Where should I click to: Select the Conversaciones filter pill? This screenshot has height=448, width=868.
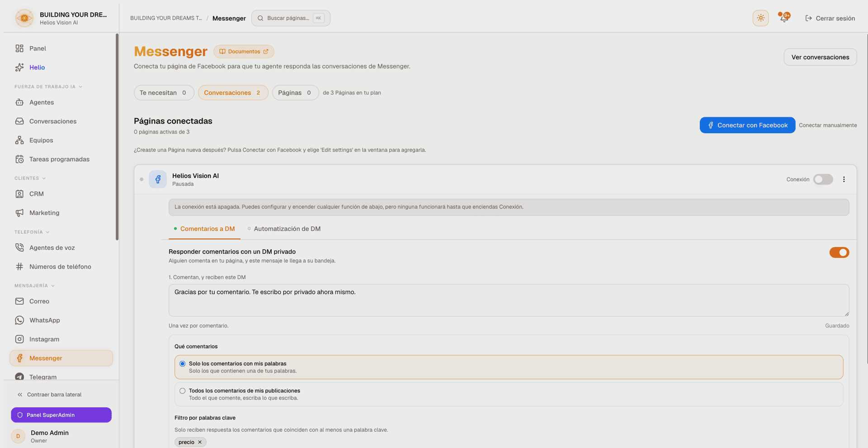pos(233,93)
